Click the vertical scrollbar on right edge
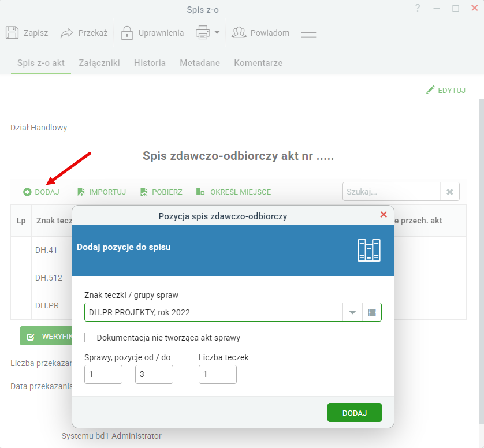The height and width of the screenshot is (448, 484). pos(482,262)
